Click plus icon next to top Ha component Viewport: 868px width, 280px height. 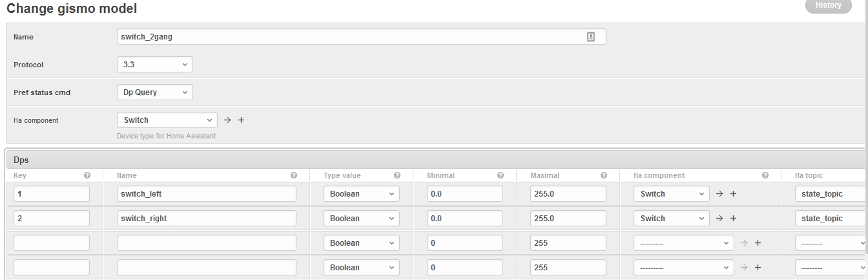241,120
